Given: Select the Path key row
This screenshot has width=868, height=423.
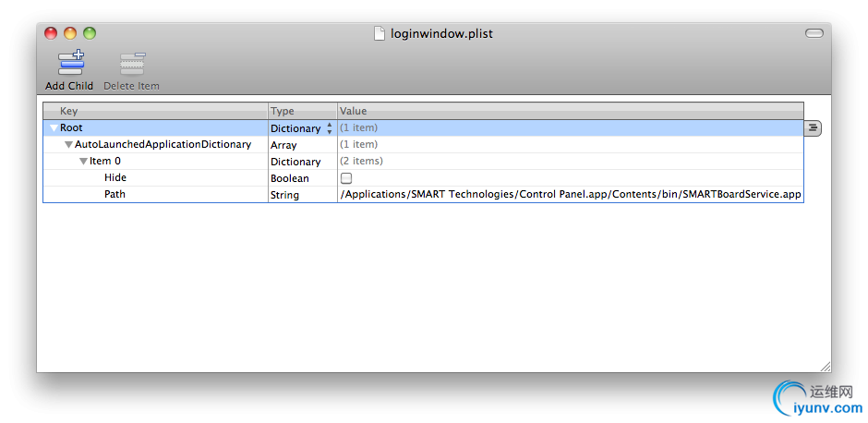Looking at the screenshot, I should pyautogui.click(x=115, y=195).
